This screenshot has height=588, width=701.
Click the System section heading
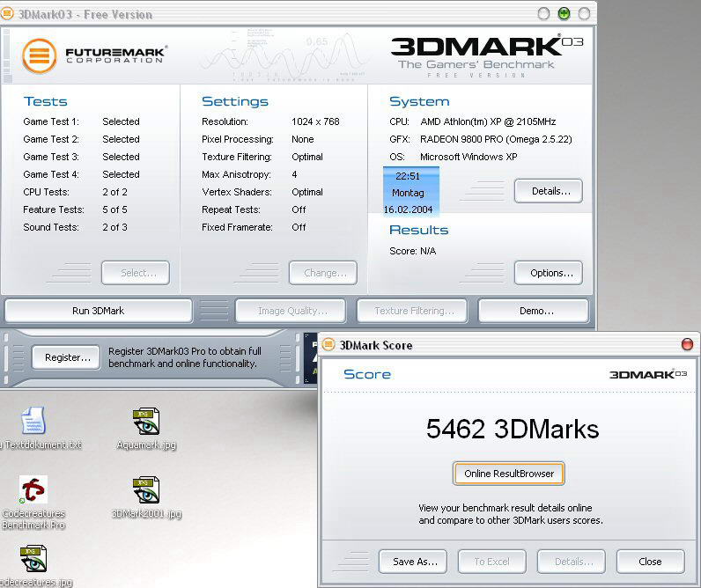click(419, 101)
